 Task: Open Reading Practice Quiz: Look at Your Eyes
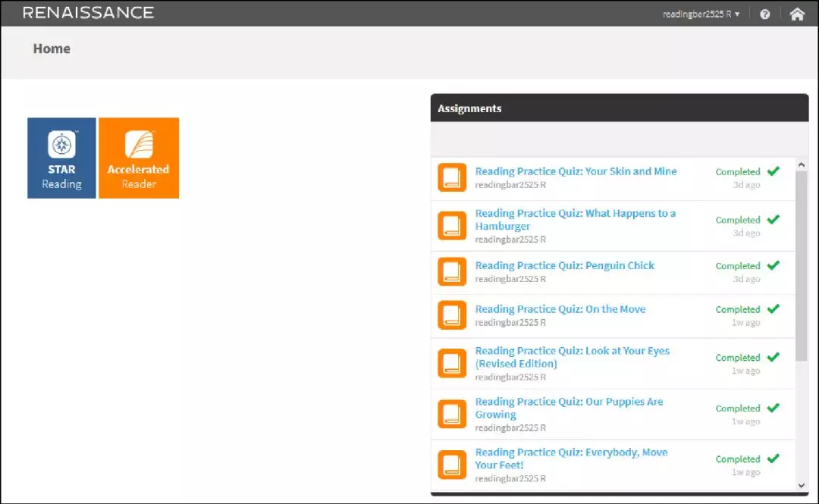coord(572,357)
